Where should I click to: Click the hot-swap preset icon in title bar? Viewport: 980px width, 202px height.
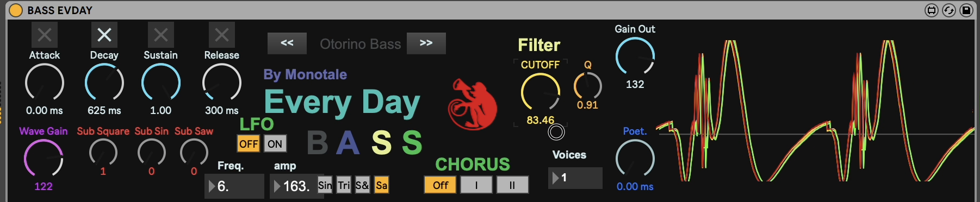point(949,10)
